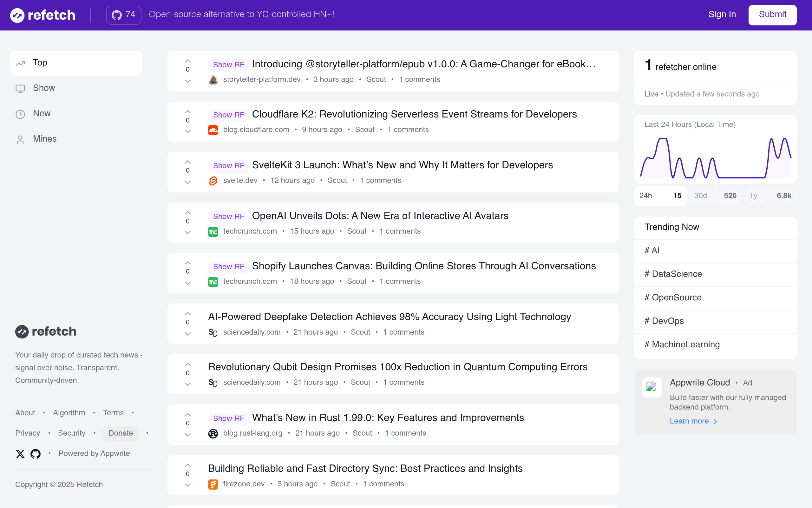This screenshot has width=812, height=508.
Task: Open the X (Twitter) icon in footer
Action: [x=20, y=454]
